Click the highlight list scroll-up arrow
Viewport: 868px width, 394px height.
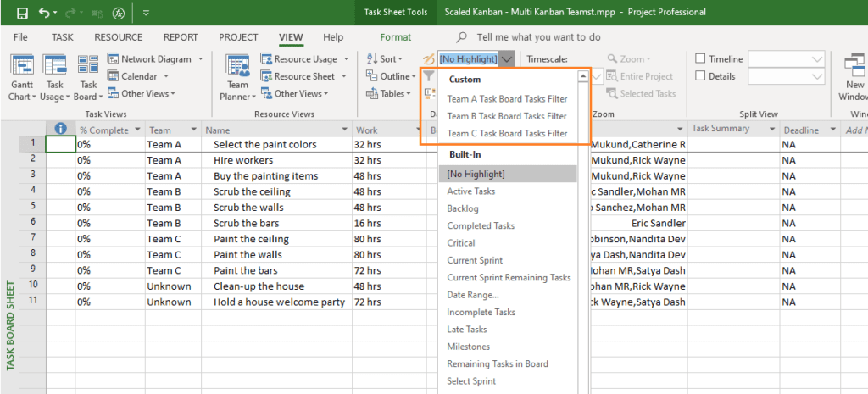point(582,76)
